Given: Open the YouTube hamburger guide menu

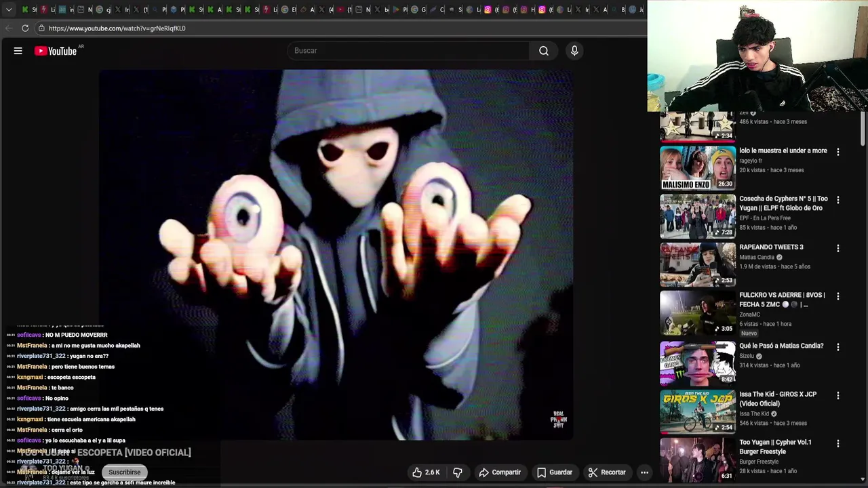Looking at the screenshot, I should click(18, 51).
